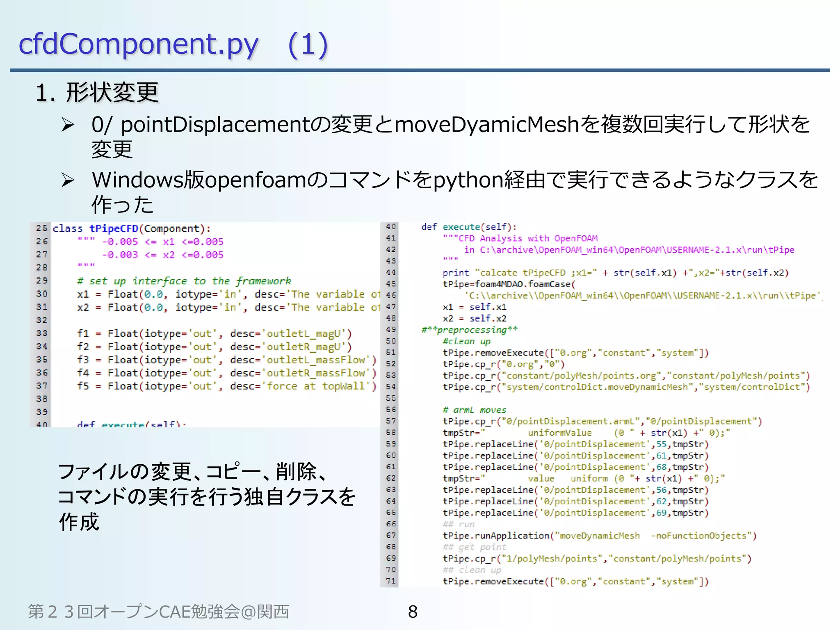Click runApplication 'moveDynamicMesh -noFunctionObjects' line

tap(600, 536)
